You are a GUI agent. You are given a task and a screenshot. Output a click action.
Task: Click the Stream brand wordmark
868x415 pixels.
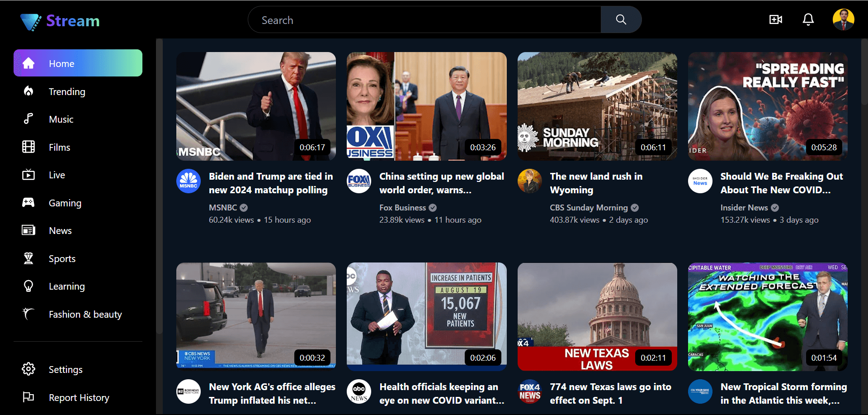coord(73,21)
